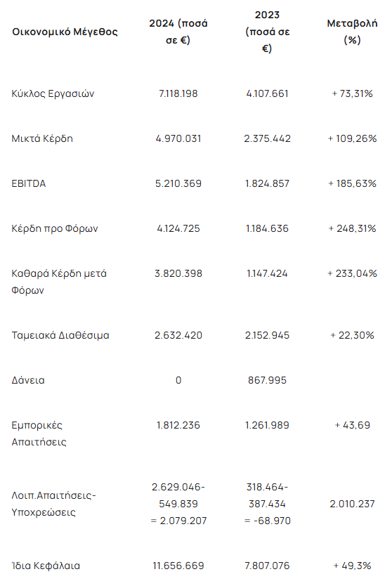Select the 11.656.669 equity value
Viewport: 392px width, 574px height.
178,566
